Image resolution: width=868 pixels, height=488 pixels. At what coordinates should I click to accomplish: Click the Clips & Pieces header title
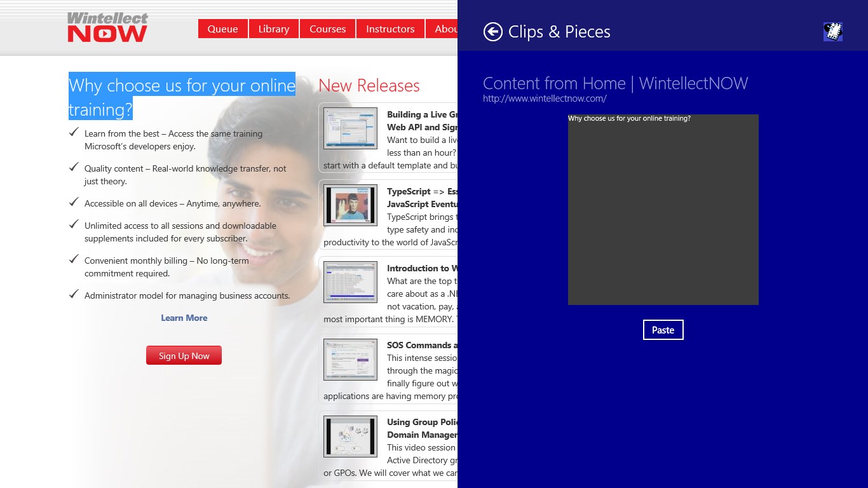(559, 32)
